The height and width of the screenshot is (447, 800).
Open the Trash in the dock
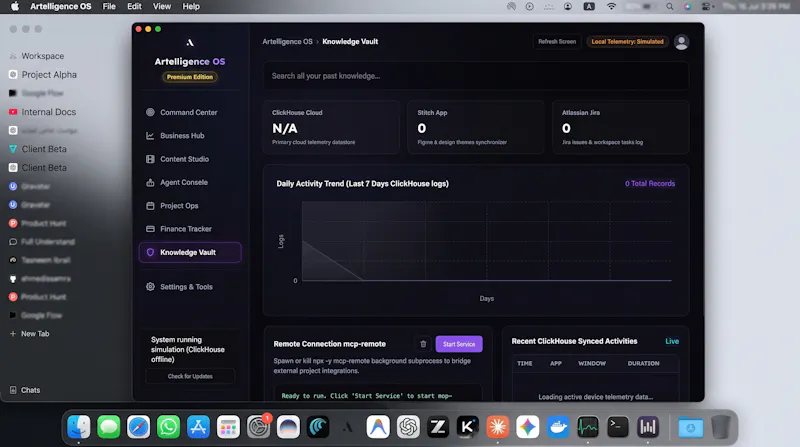[x=720, y=427]
